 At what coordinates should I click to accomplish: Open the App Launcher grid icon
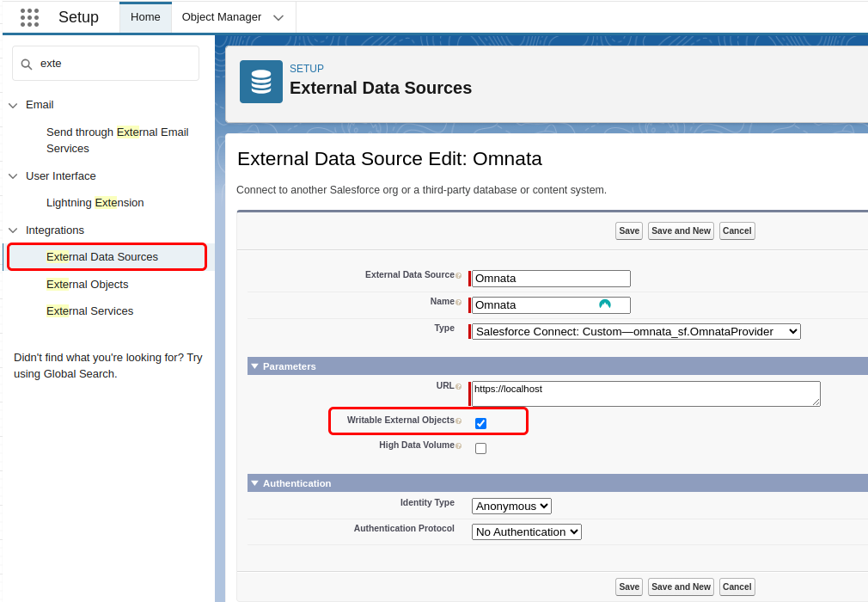tap(29, 17)
